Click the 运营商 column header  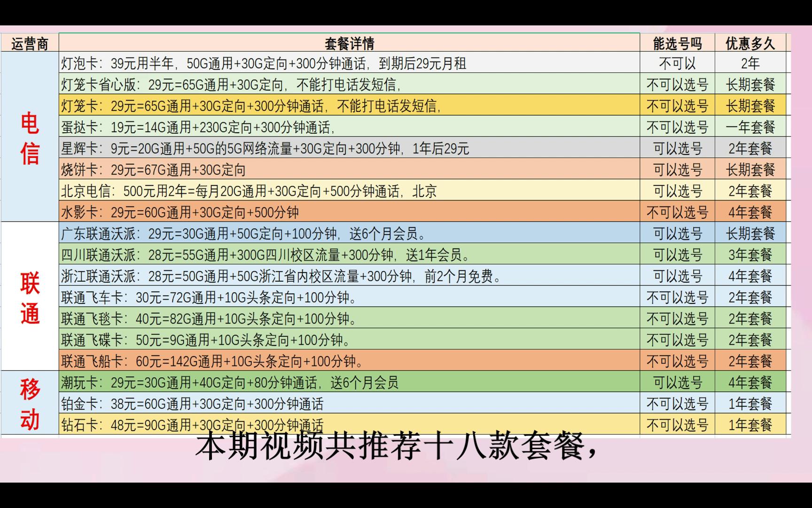pyautogui.click(x=30, y=43)
